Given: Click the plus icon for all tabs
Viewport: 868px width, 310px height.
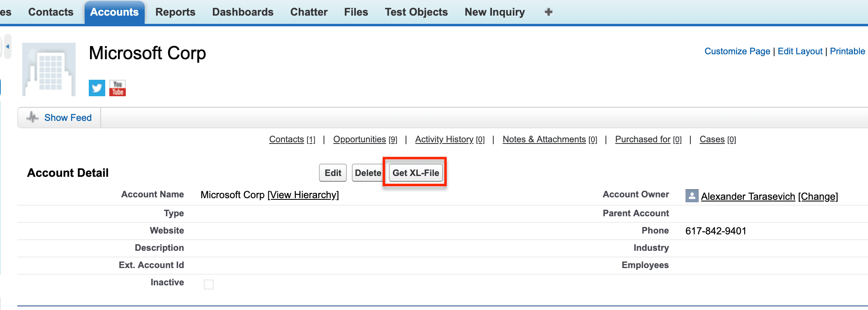Looking at the screenshot, I should pos(548,12).
